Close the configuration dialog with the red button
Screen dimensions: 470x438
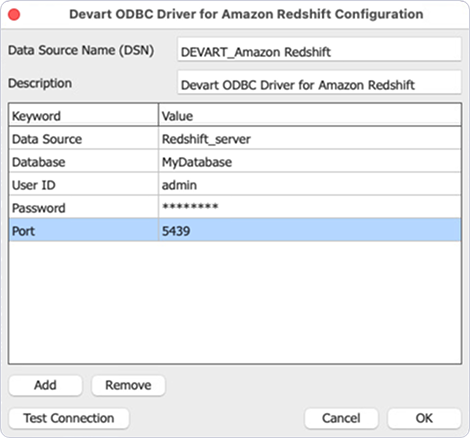click(x=14, y=15)
